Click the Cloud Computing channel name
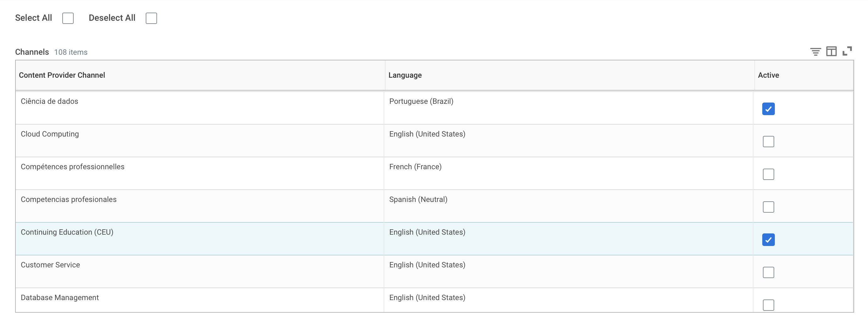868x324 pixels. pos(50,134)
